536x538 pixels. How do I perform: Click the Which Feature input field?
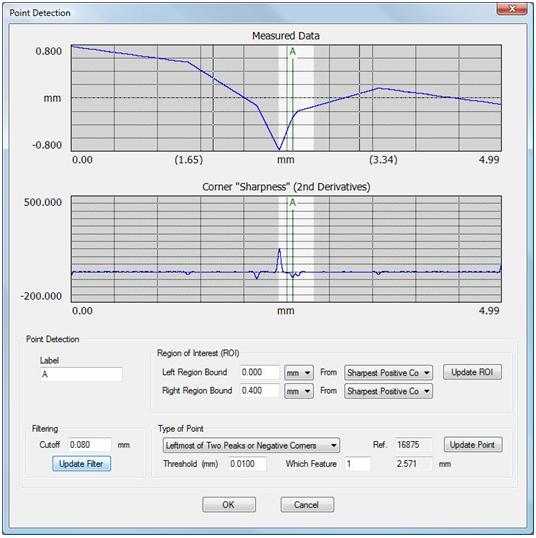point(358,464)
